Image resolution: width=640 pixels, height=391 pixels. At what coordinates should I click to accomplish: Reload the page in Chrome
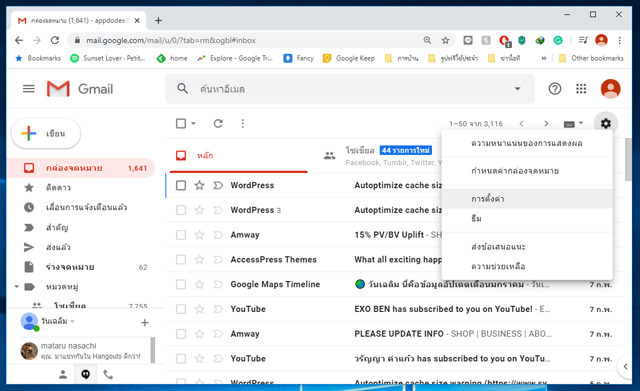tap(55, 40)
